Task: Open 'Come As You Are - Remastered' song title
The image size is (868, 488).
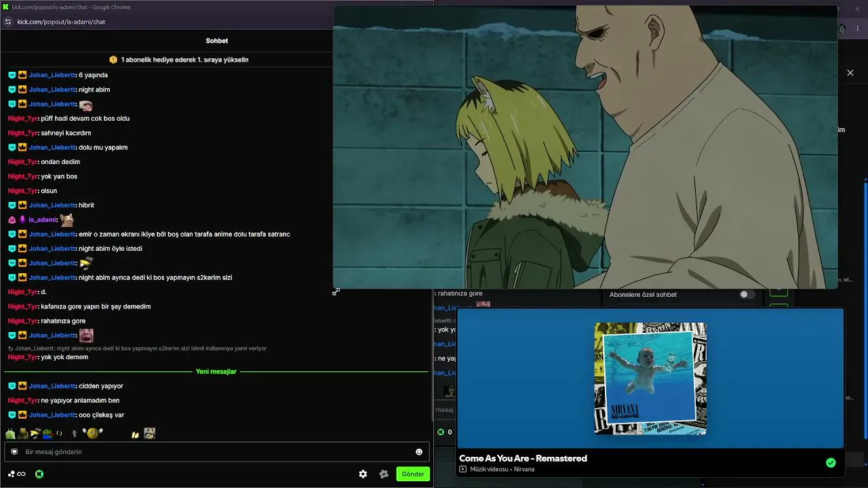Action: (x=523, y=458)
